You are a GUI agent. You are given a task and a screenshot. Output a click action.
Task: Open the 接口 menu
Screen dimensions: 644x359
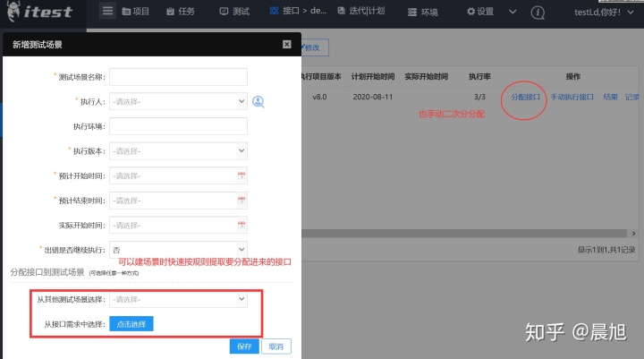click(x=298, y=11)
